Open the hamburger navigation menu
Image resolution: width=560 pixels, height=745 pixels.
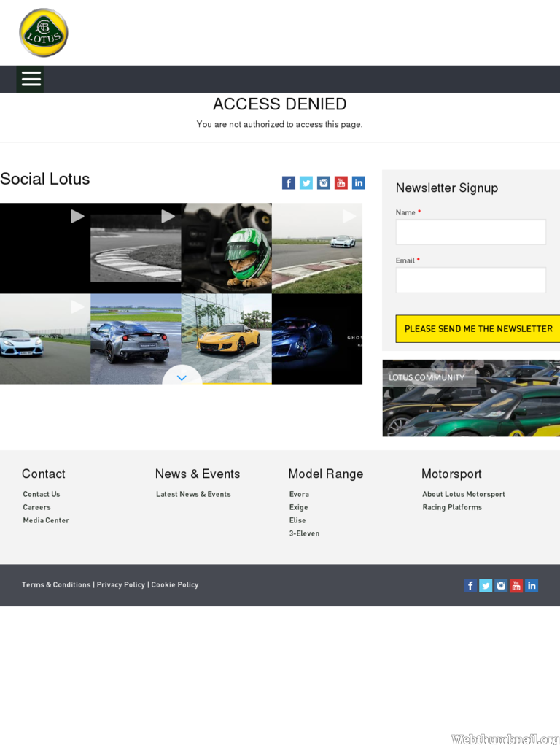pos(30,79)
